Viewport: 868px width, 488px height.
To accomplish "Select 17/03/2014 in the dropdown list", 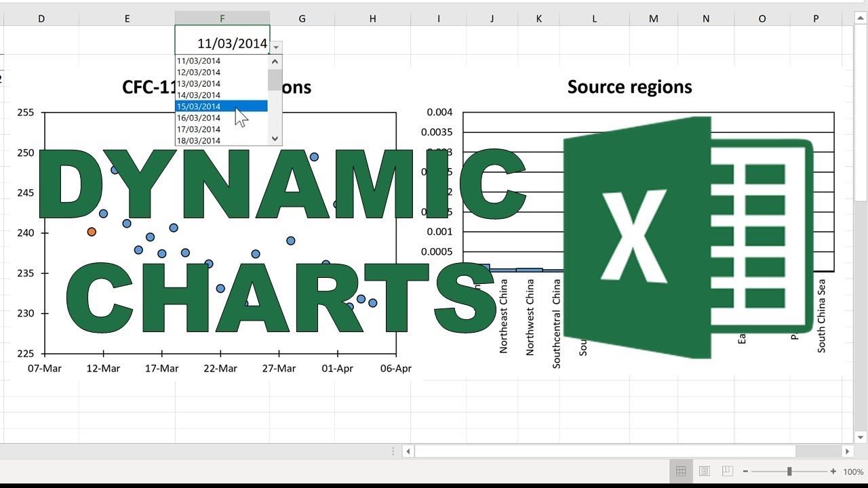I will tap(222, 129).
